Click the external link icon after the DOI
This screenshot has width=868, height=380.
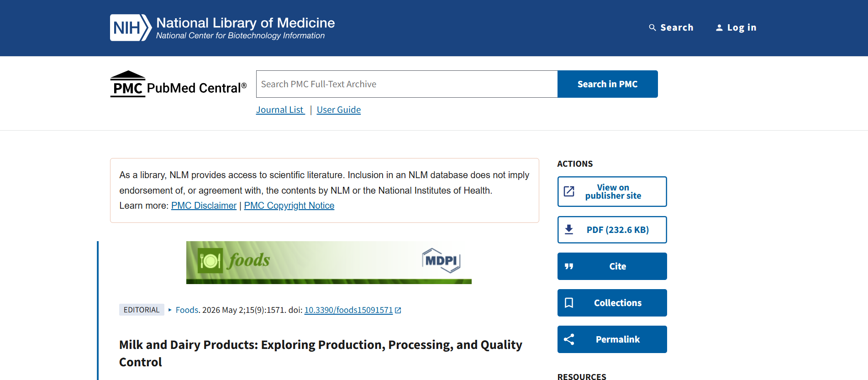click(398, 310)
